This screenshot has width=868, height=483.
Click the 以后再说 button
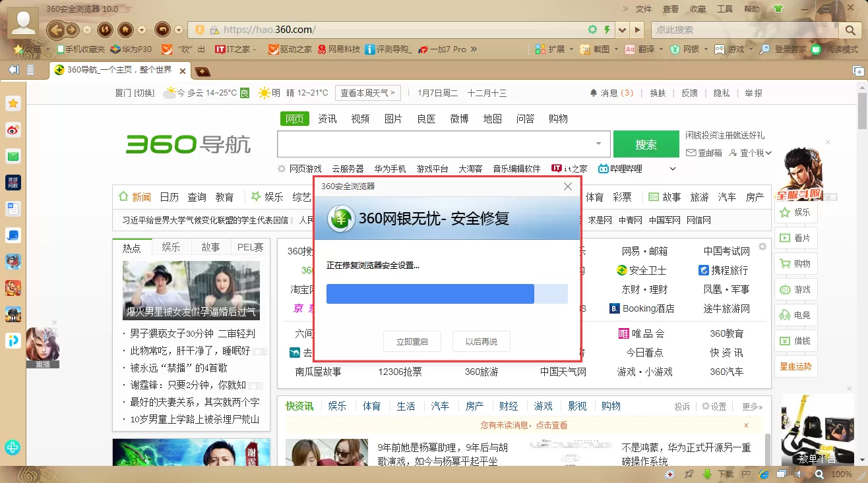tap(481, 341)
